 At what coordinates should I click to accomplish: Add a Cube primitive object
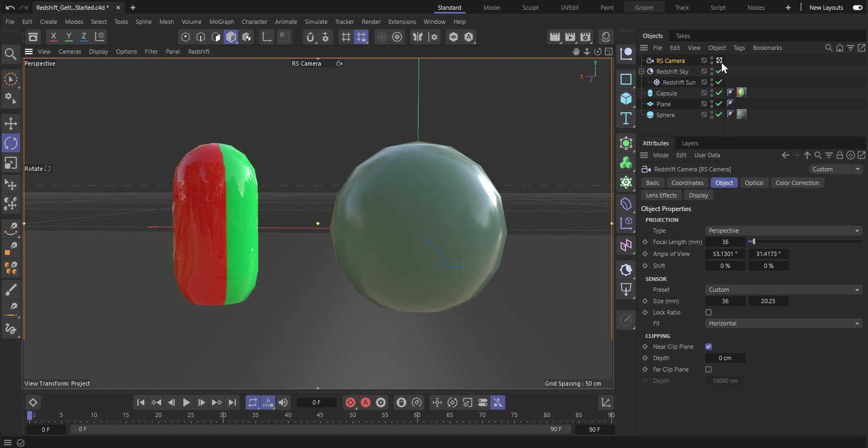pyautogui.click(x=626, y=99)
